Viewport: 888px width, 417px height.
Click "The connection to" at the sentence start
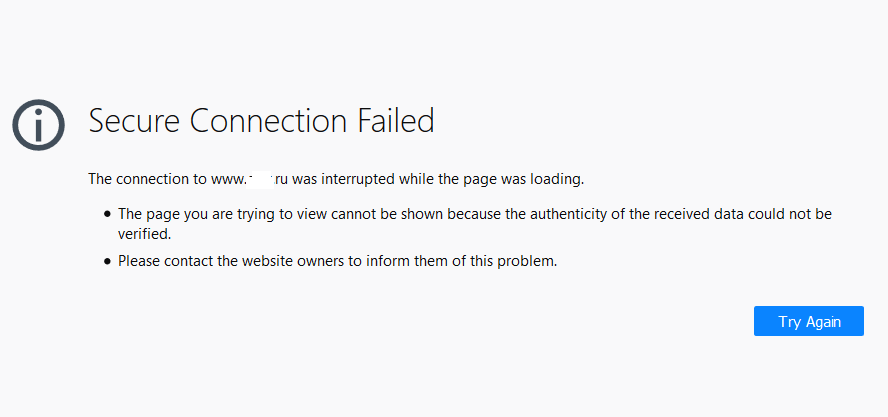pyautogui.click(x=147, y=180)
